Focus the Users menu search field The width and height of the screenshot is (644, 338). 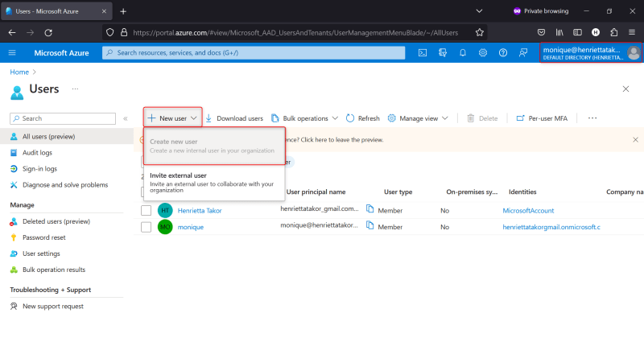pyautogui.click(x=63, y=118)
